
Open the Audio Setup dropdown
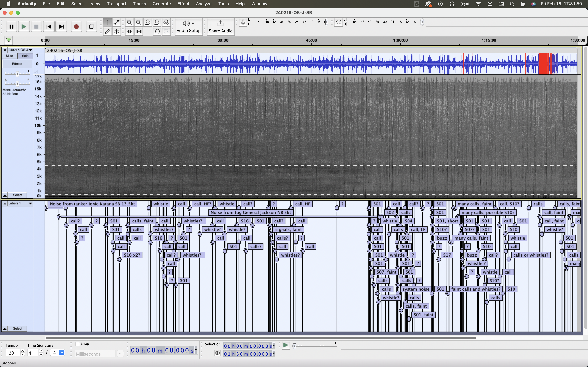point(188,26)
